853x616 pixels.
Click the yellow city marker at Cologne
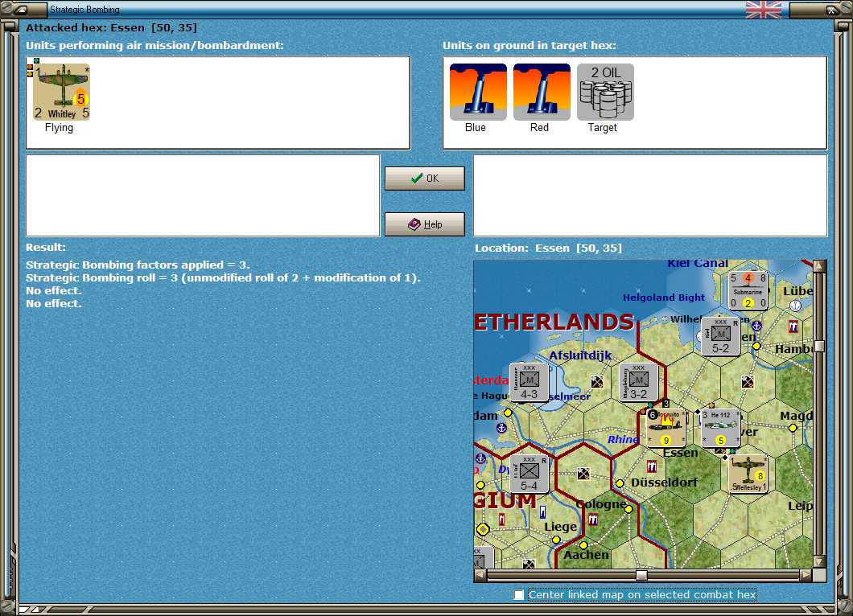pyautogui.click(x=628, y=509)
